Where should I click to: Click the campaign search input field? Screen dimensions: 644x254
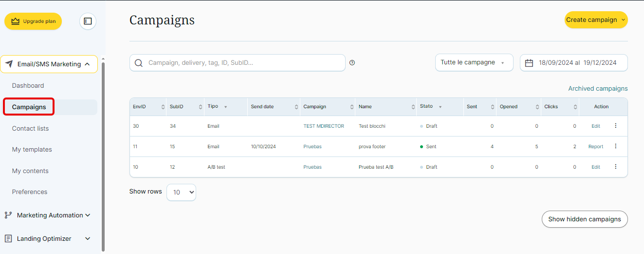[243, 63]
